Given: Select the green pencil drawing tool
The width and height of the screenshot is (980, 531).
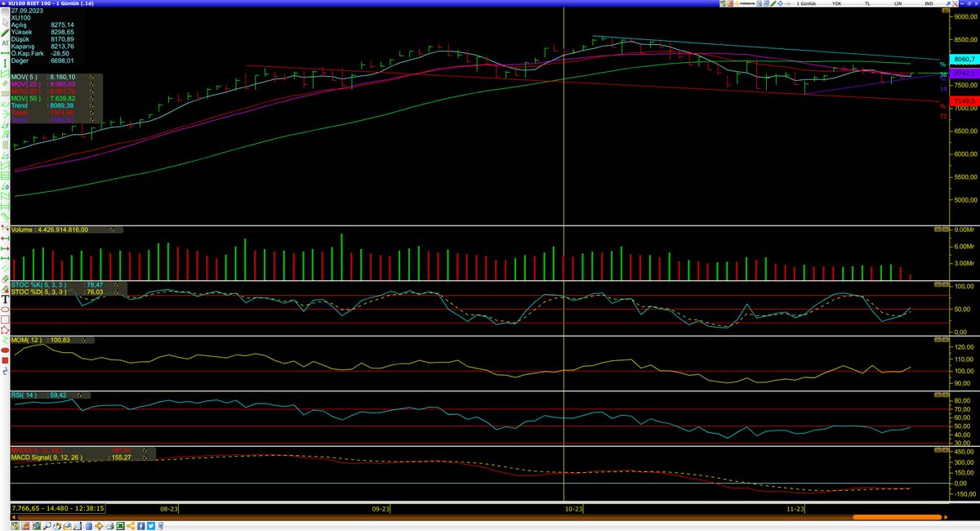Looking at the screenshot, I should pyautogui.click(x=7, y=33).
